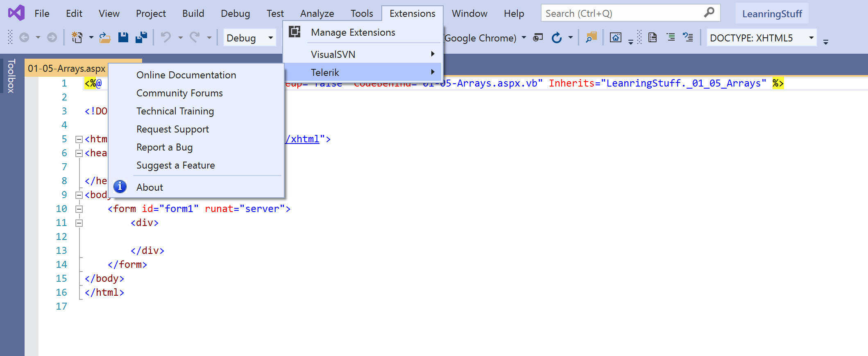Open the Analyze menu
The image size is (868, 356).
point(317,14)
